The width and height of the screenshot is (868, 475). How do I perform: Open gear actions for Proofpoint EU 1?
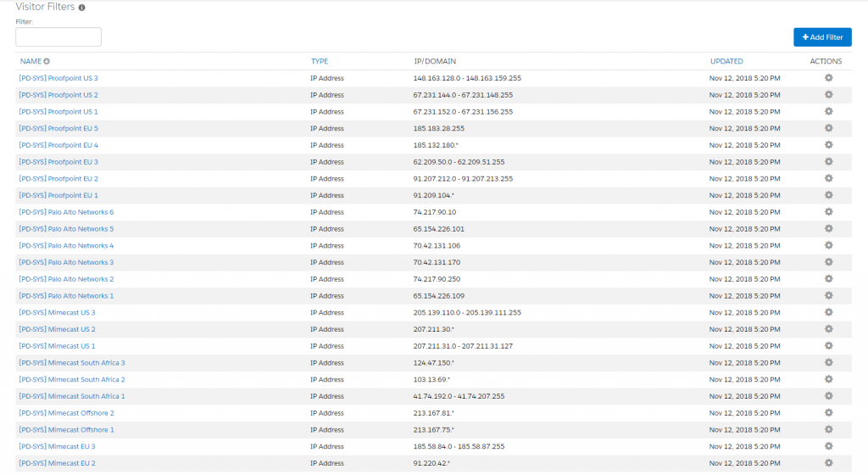pyautogui.click(x=828, y=195)
